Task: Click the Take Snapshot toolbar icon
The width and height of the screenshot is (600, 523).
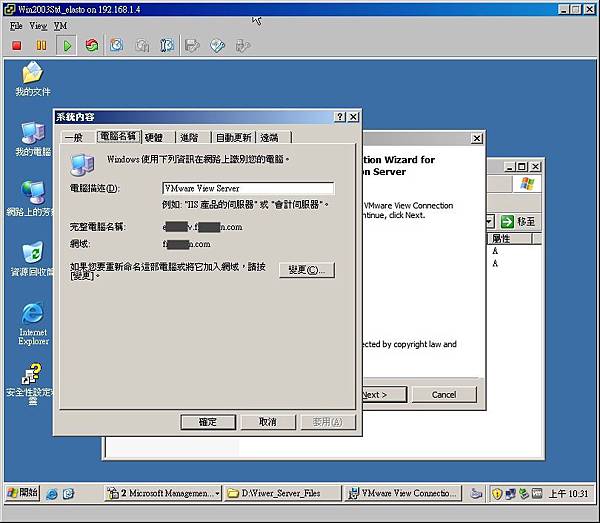Action: (x=116, y=46)
